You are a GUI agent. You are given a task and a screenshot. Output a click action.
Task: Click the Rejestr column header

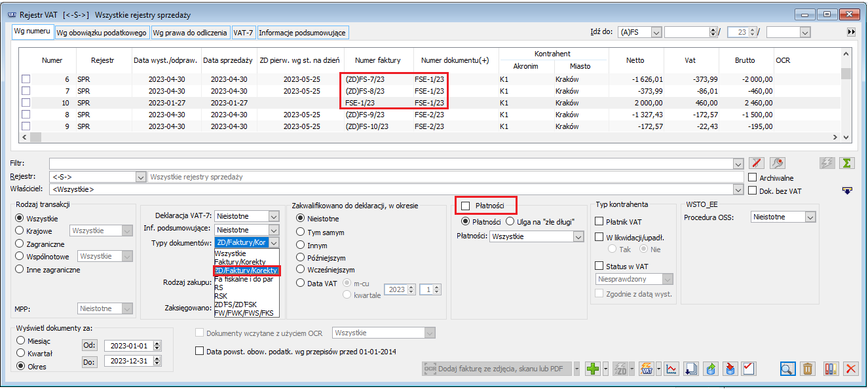click(102, 60)
